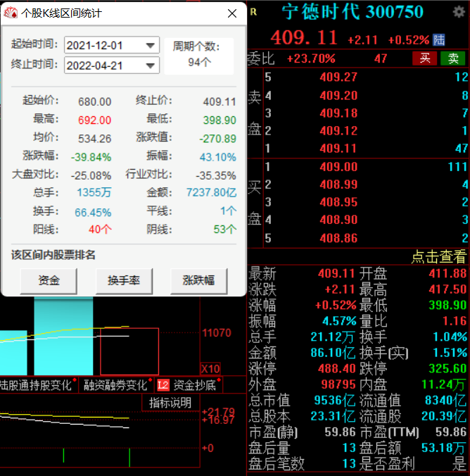Select sell level 3 price 409.18

(338, 113)
